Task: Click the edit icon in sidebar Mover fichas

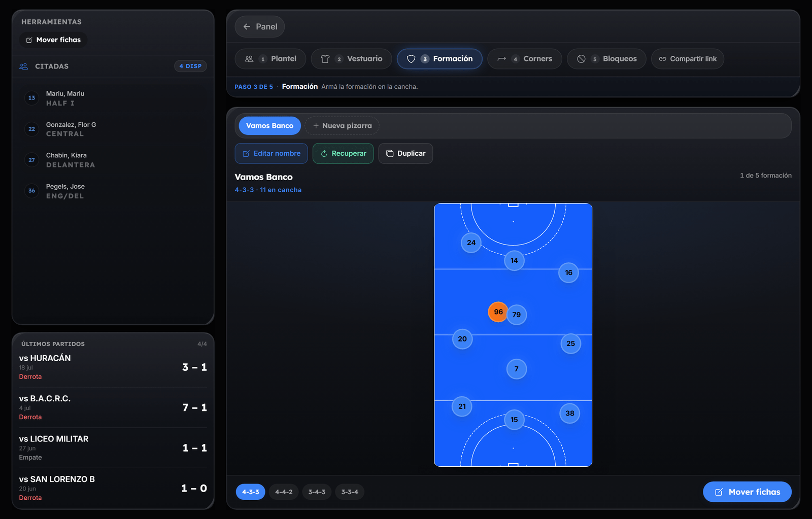Action: point(29,40)
